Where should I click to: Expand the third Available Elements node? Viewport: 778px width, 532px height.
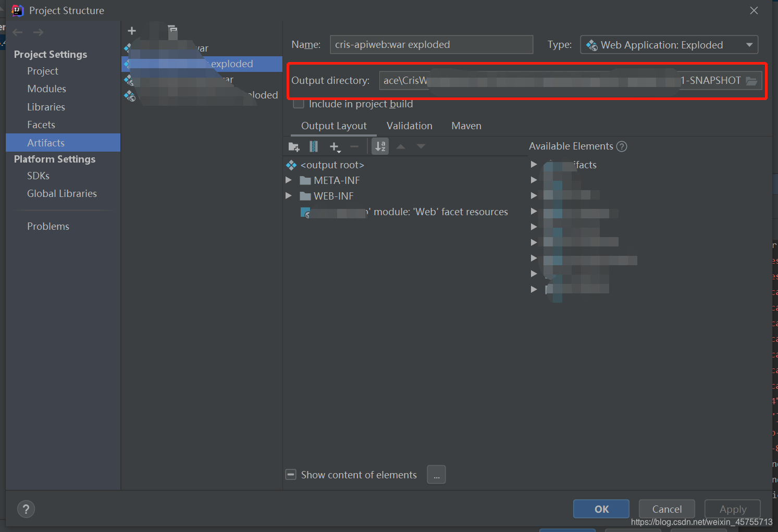(x=534, y=195)
